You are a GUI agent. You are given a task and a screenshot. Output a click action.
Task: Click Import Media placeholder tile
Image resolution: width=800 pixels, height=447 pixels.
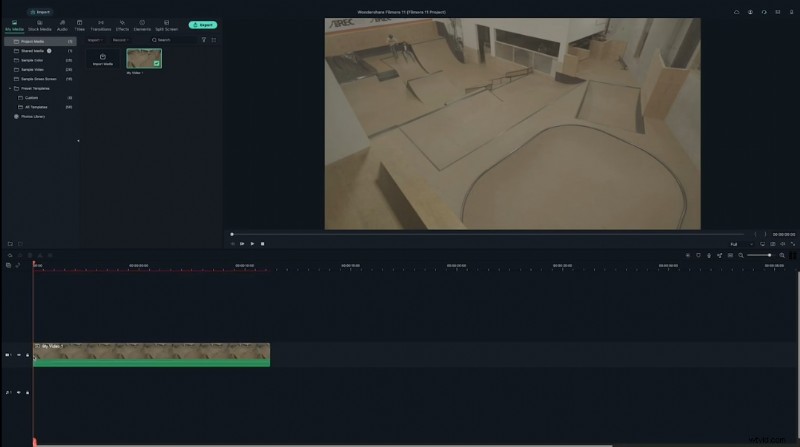(103, 59)
